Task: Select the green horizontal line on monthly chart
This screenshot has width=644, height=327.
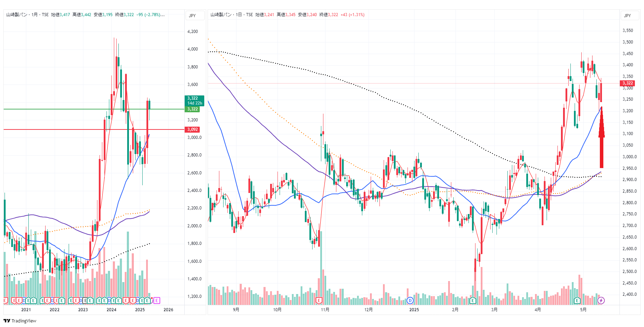Action: (x=94, y=109)
